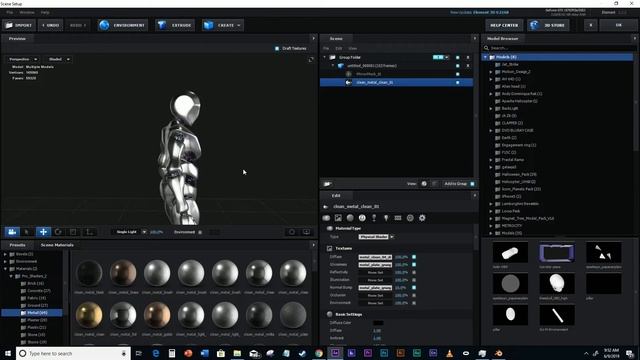Screen dimensions: 640x360
Task: Select the Move tool in preview toolbar
Action: pyautogui.click(x=43, y=232)
